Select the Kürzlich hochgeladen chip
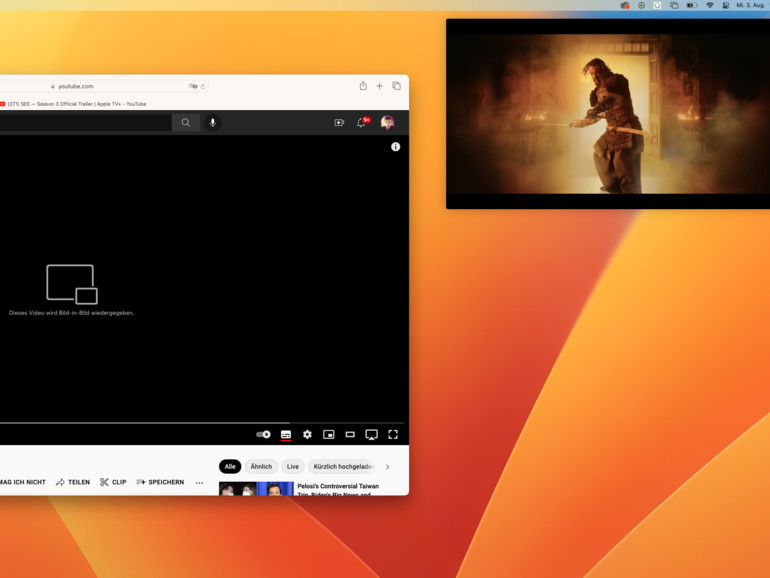The width and height of the screenshot is (770, 578). coord(343,467)
